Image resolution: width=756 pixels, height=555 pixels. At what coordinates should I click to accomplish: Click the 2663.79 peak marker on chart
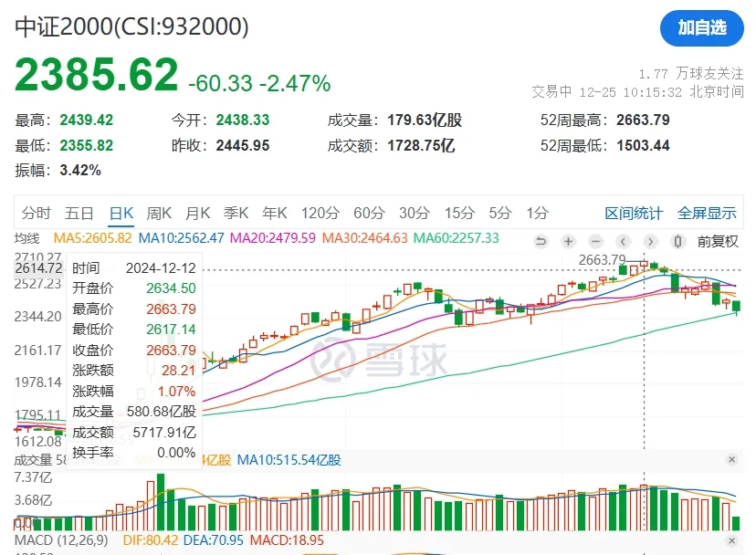point(603,260)
